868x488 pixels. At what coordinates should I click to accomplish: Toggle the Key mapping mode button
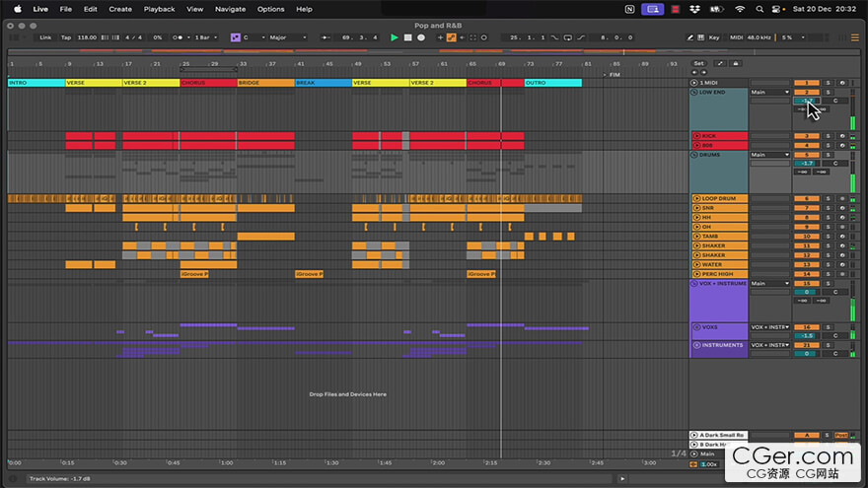tap(714, 37)
